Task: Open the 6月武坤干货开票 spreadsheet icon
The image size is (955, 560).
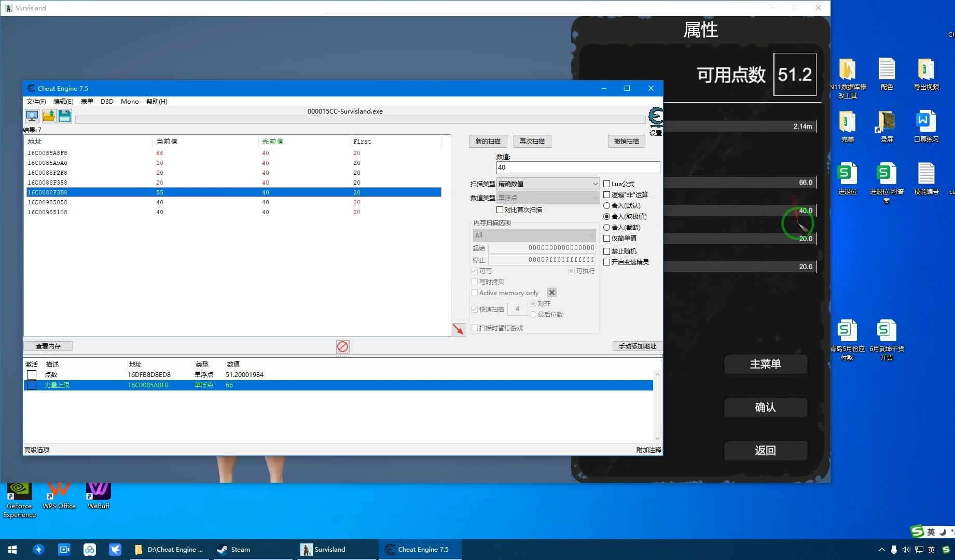Action: pos(887,340)
